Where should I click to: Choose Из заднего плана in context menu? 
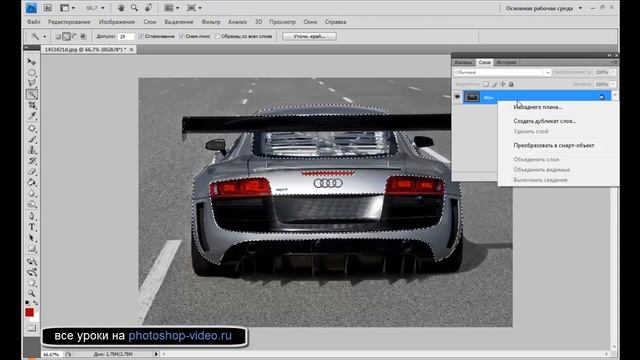tap(538, 107)
